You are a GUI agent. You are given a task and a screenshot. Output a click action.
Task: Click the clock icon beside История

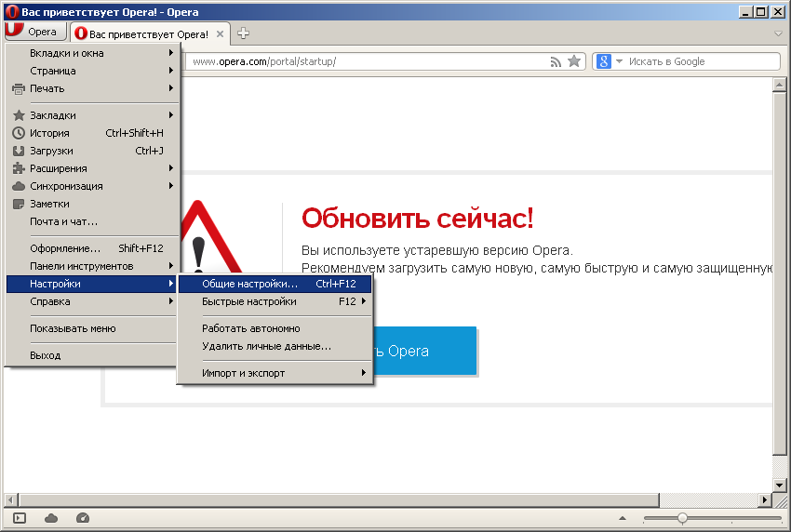19,133
